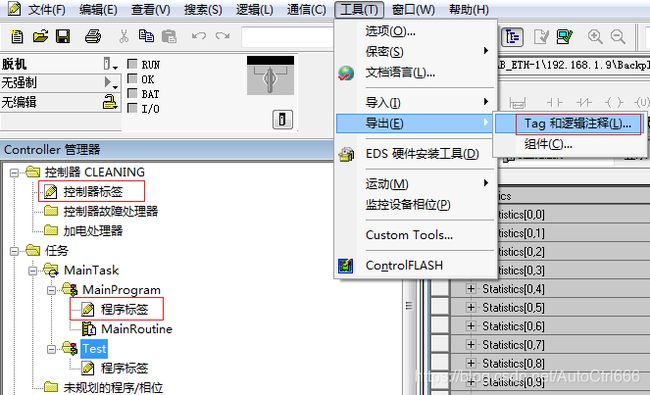
Task: Click the verify controller icon
Action: tap(564, 37)
